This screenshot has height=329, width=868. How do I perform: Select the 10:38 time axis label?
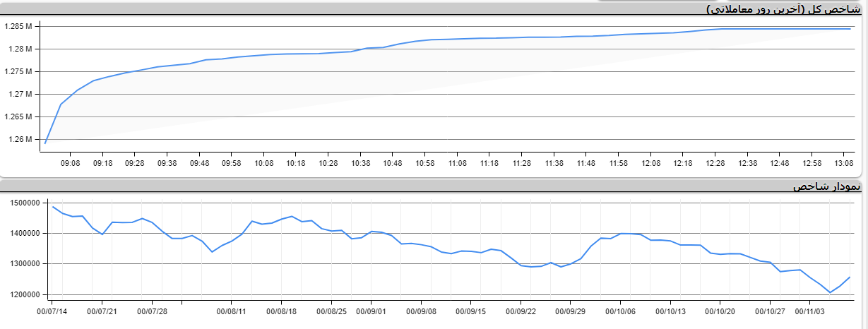coord(360,163)
